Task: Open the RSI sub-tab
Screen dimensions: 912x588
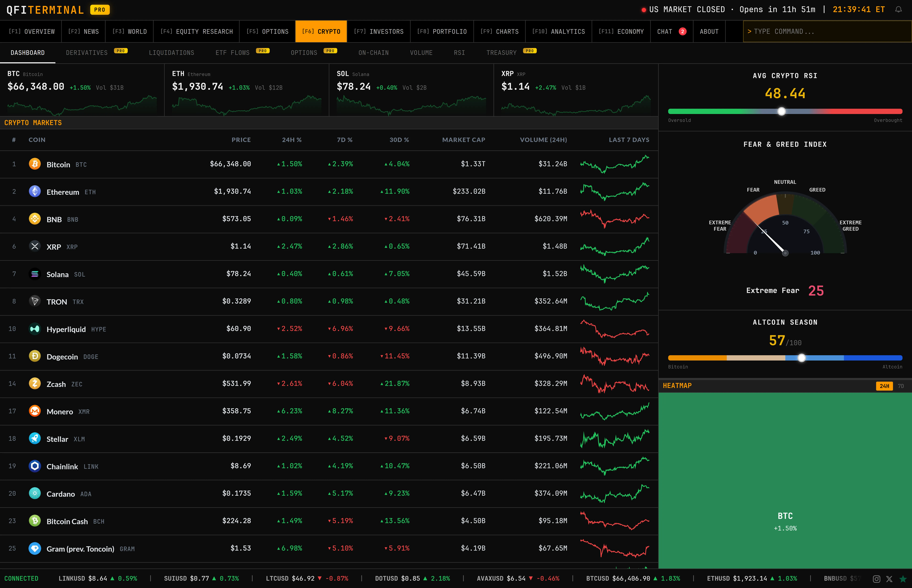Action: point(459,53)
